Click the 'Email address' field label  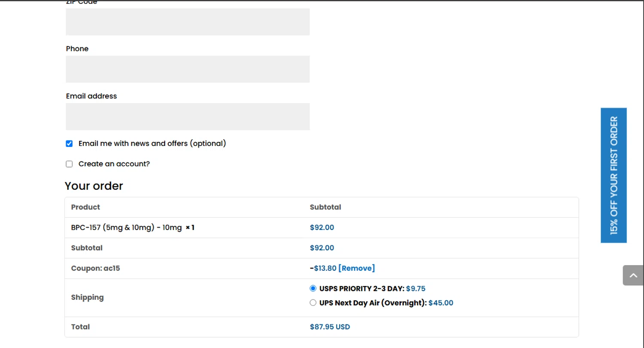[x=91, y=96]
